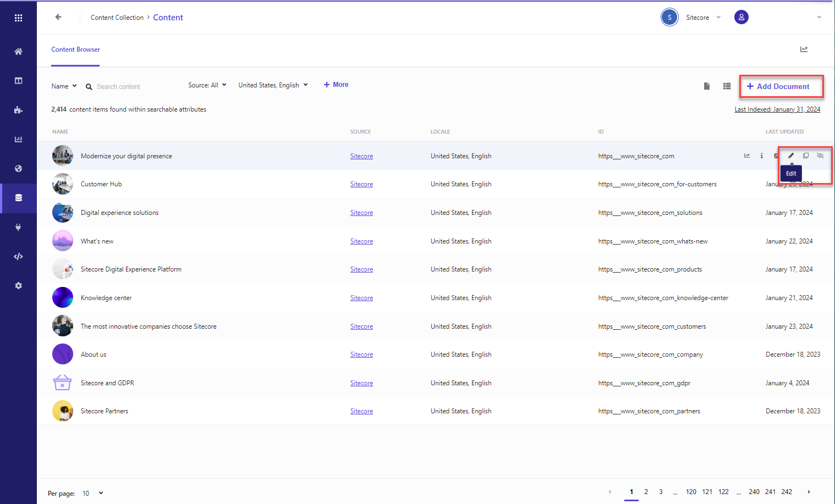Open the United States, English locale dropdown
The image size is (835, 504).
click(x=273, y=85)
